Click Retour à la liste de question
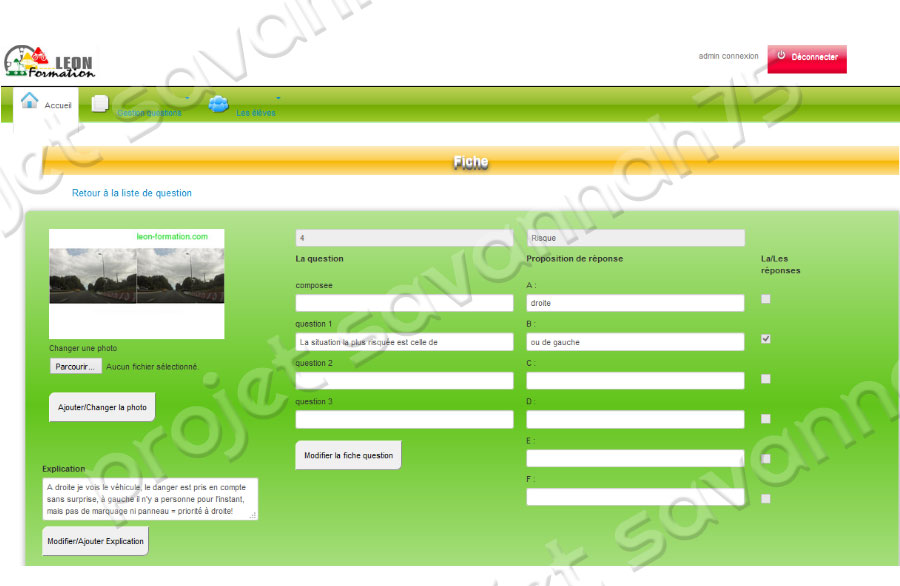The width and height of the screenshot is (900, 586). pos(131,193)
